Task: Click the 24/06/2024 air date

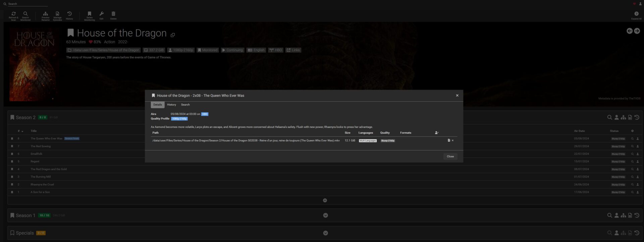Action: [581, 185]
